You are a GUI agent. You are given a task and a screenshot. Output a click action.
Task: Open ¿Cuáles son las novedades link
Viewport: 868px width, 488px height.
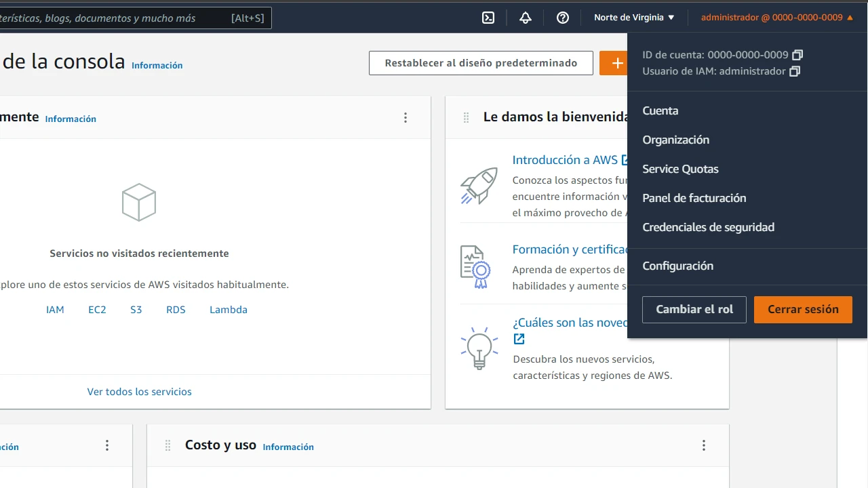coord(570,323)
